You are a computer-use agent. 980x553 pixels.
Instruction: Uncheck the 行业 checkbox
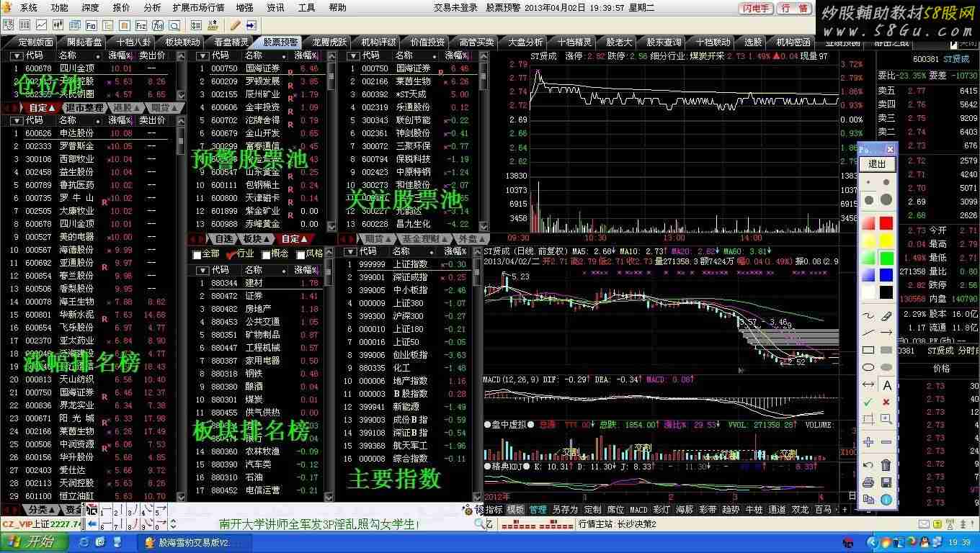(231, 255)
